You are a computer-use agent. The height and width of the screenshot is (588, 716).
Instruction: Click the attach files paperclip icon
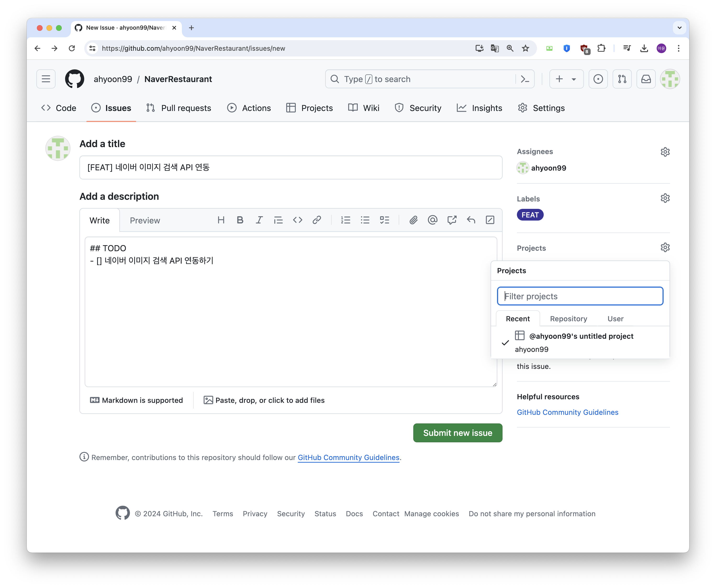(x=414, y=220)
